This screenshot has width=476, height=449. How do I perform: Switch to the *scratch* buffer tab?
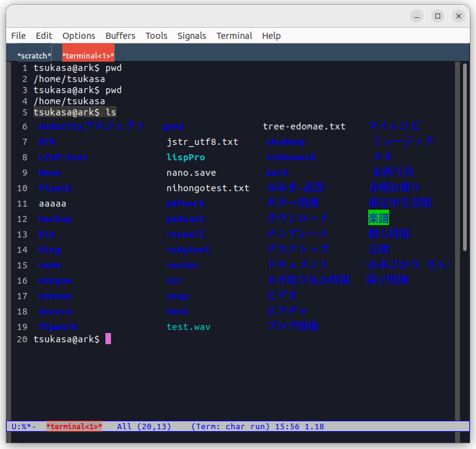pyautogui.click(x=35, y=56)
